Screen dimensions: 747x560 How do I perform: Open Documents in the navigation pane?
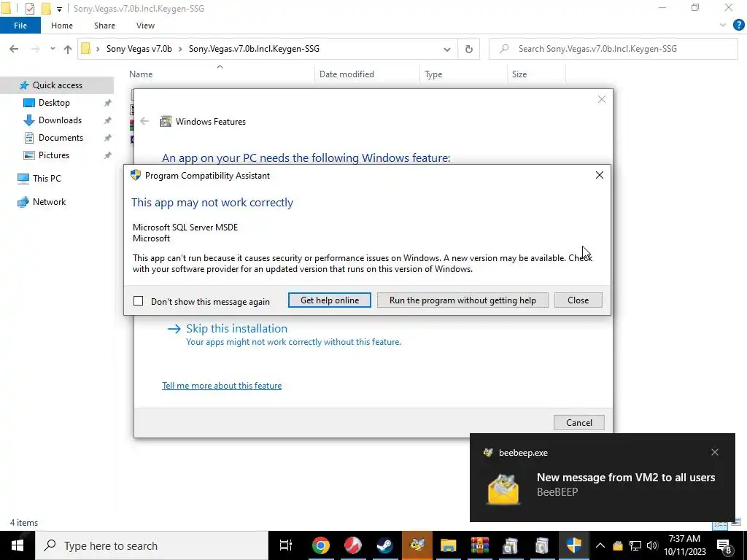click(61, 138)
